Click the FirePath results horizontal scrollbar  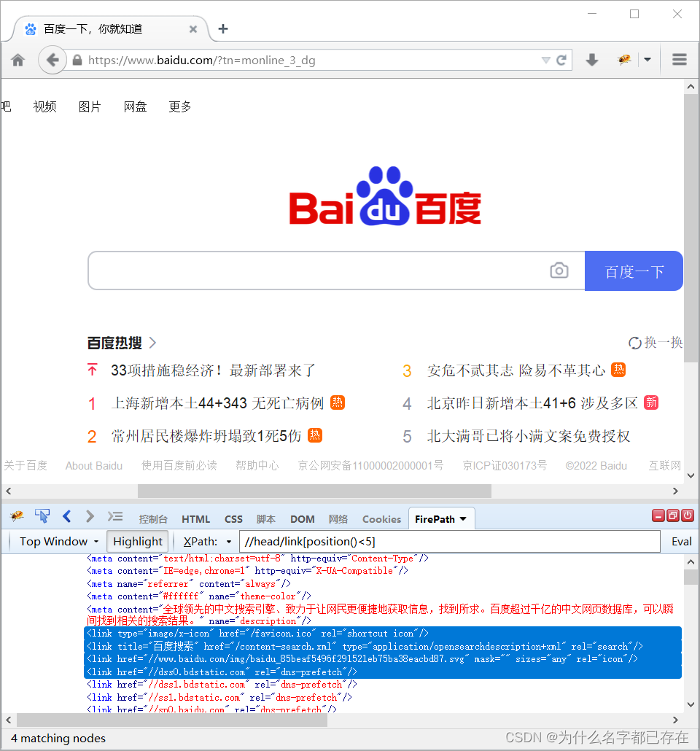[172, 720]
